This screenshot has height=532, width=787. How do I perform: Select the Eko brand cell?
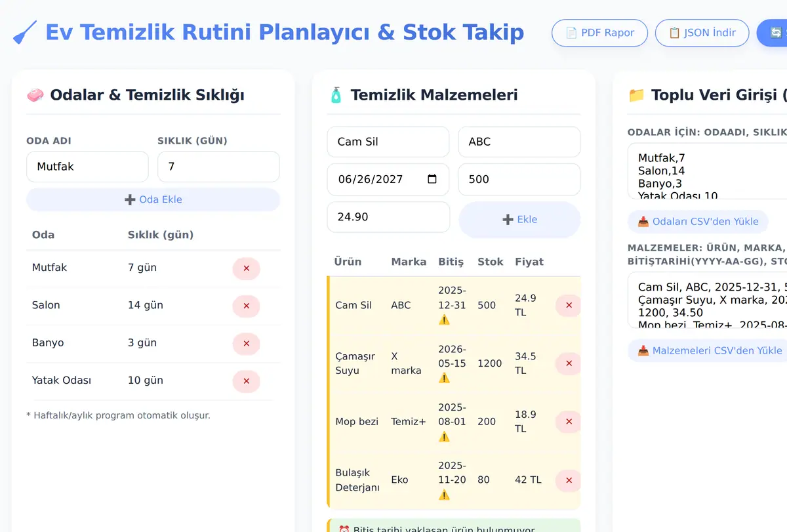pyautogui.click(x=399, y=480)
